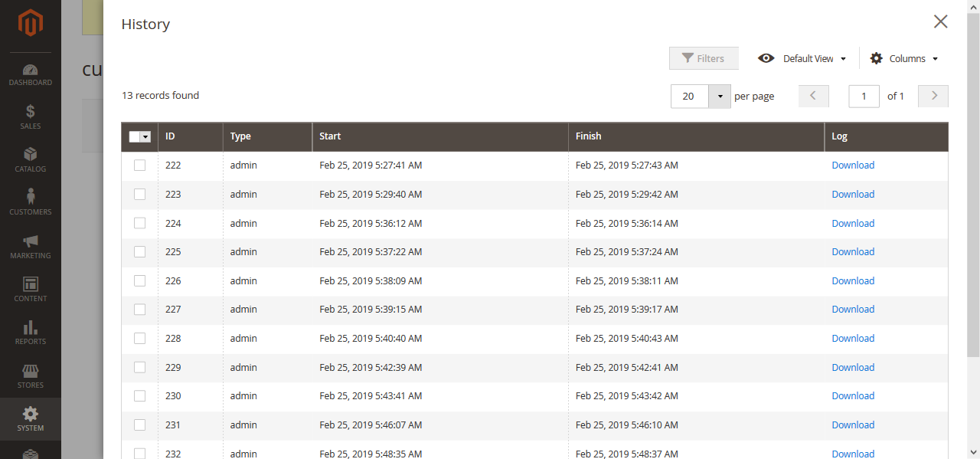This screenshot has height=459, width=980.
Task: Open the Marketing megaphone icon
Action: [31, 241]
